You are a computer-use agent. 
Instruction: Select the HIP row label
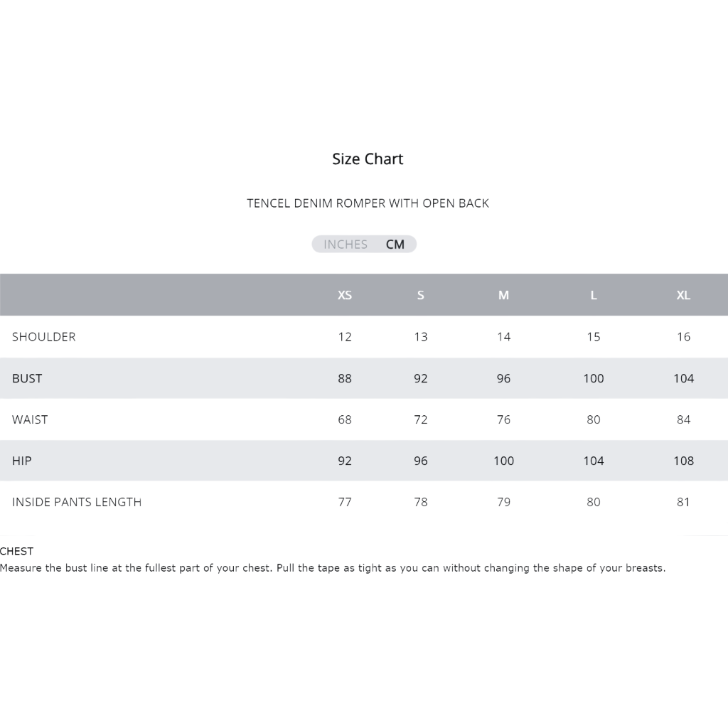[22, 461]
